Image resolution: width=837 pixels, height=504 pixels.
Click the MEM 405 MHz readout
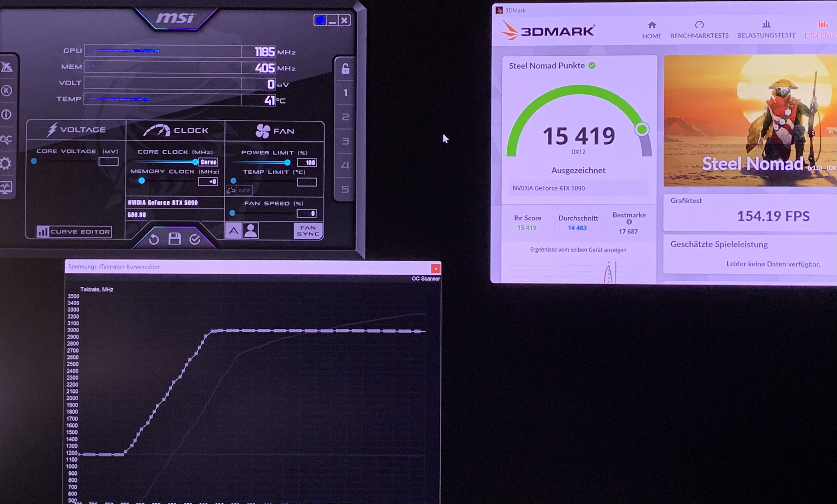click(264, 68)
